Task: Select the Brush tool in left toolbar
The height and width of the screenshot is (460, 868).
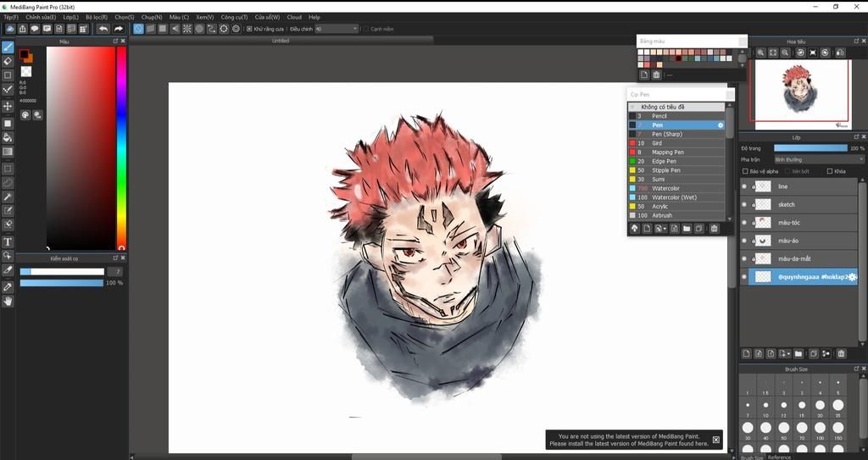Action: coord(8,47)
